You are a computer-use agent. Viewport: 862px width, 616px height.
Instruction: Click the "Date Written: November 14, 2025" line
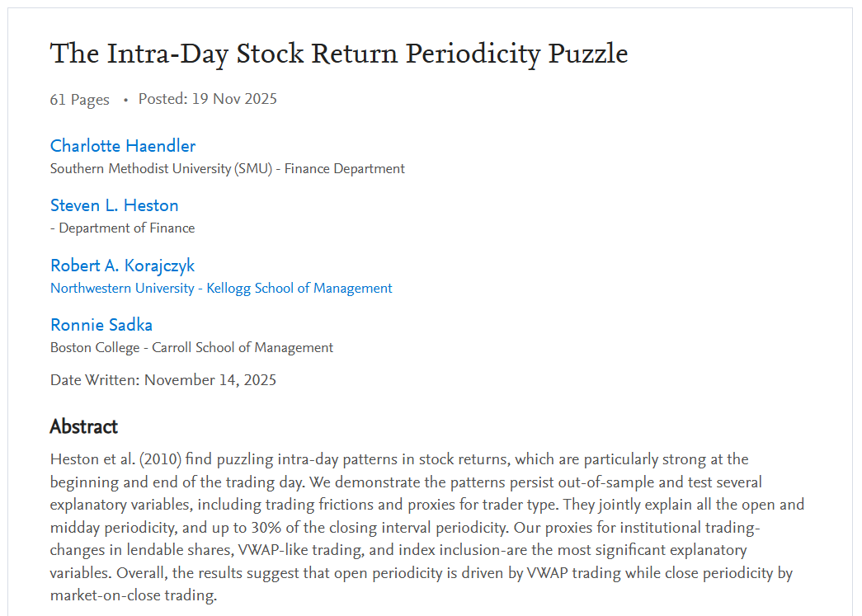click(x=163, y=380)
